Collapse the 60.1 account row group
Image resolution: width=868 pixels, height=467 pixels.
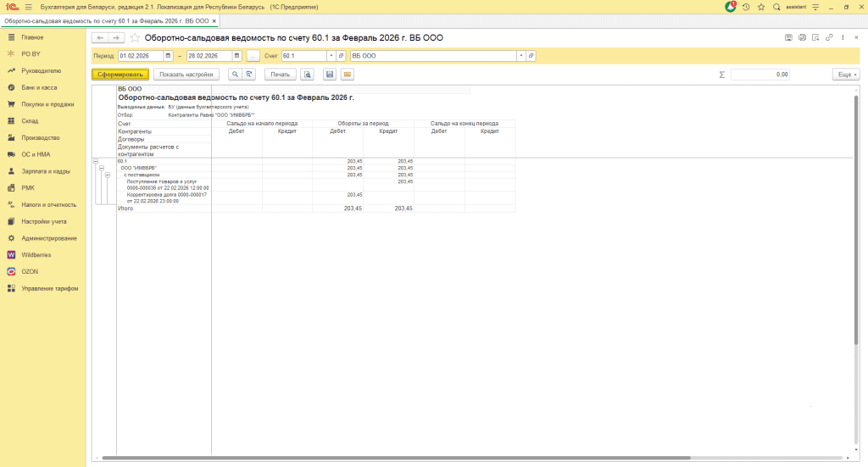point(95,161)
